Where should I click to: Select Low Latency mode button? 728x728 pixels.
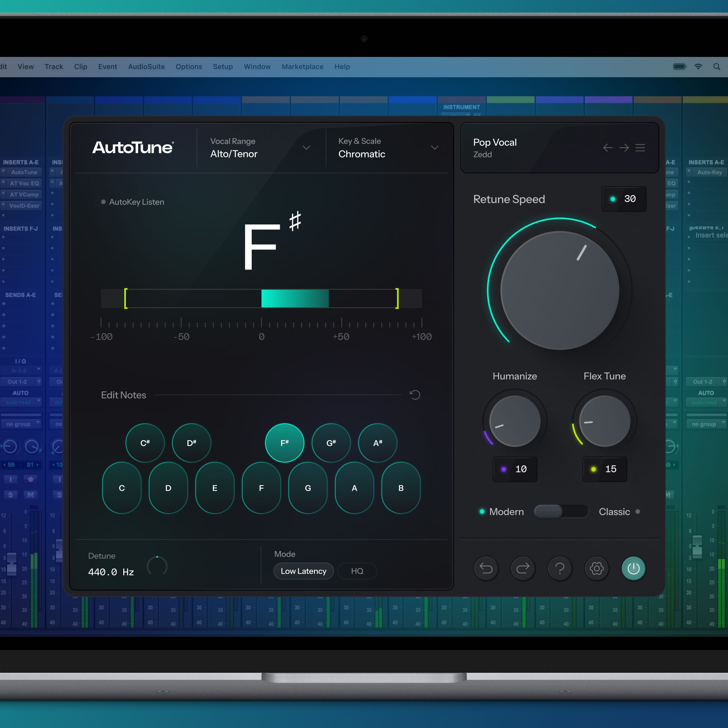[x=303, y=571]
